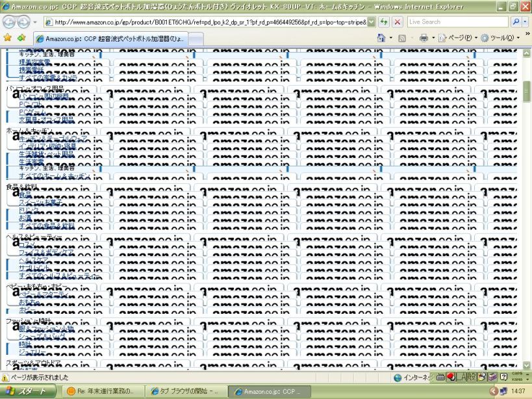Open ヘルスケア link

[34, 260]
